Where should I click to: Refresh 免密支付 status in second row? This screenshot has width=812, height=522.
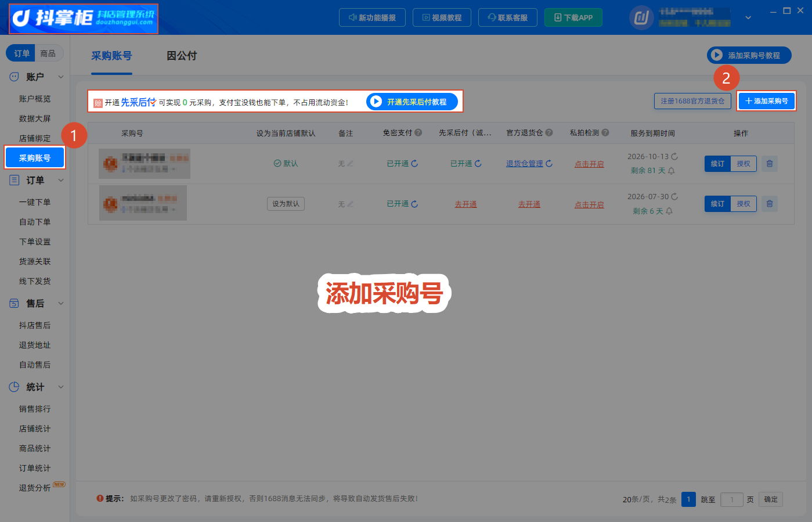[x=414, y=204]
